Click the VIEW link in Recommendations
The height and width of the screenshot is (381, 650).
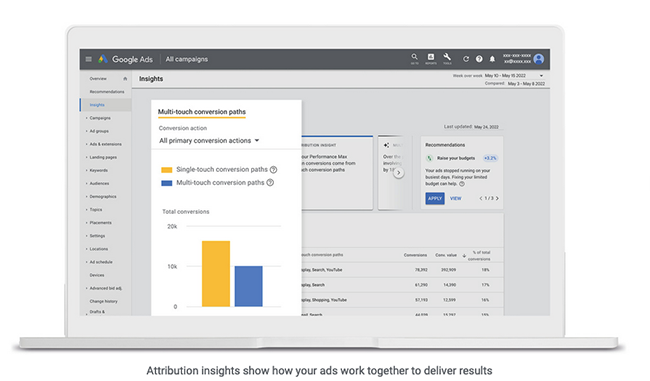click(456, 199)
